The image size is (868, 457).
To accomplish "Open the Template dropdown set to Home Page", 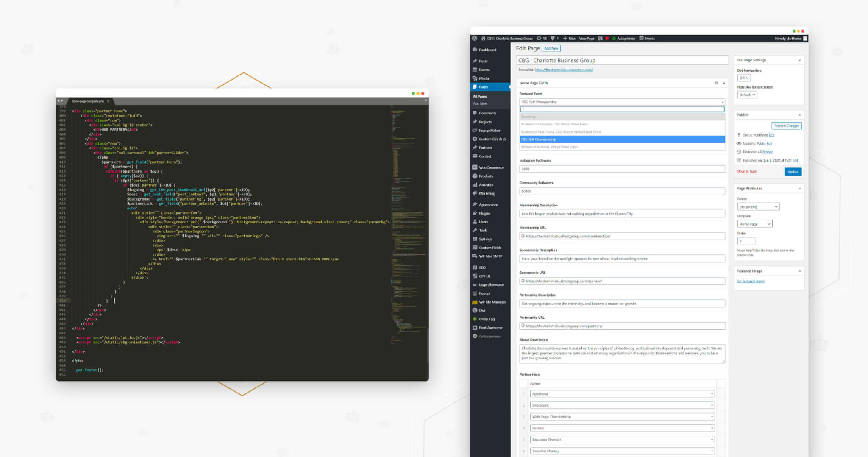I will tap(754, 224).
